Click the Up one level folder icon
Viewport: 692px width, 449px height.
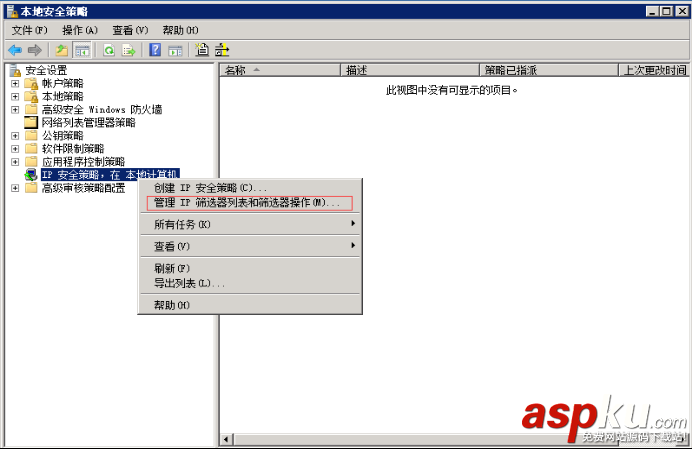(62, 50)
